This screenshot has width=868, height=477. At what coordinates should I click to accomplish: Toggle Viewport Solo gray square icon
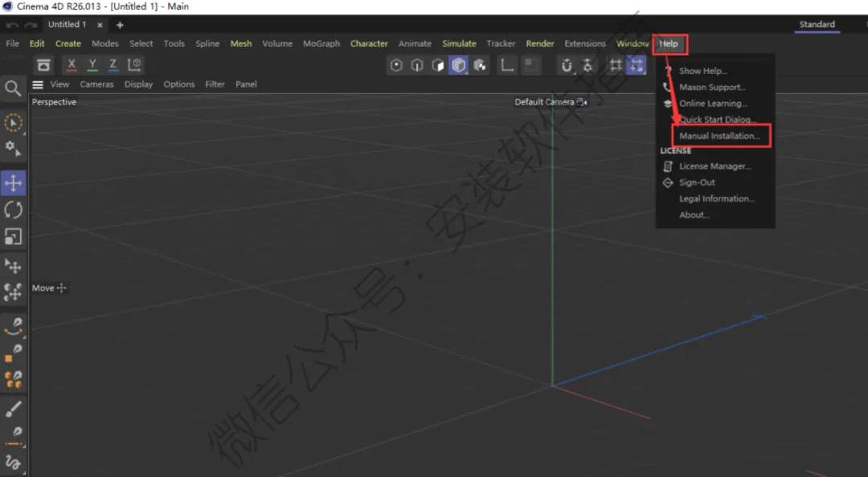[530, 65]
